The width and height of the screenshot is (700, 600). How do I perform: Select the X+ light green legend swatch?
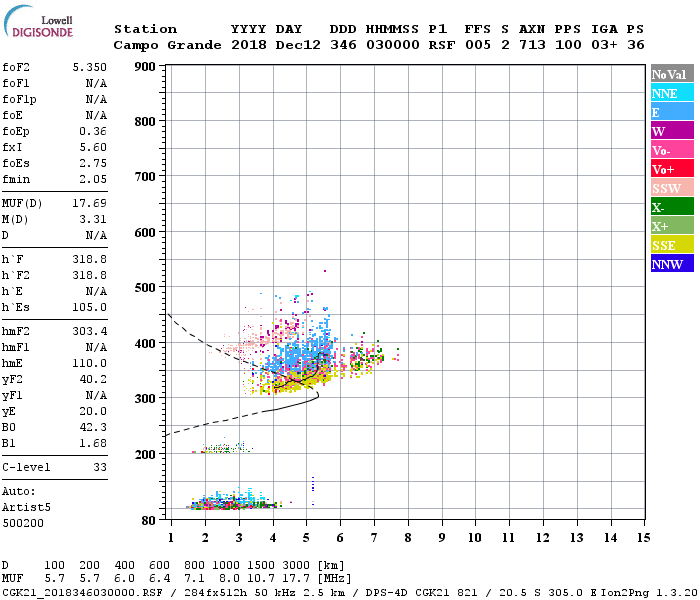click(x=672, y=225)
